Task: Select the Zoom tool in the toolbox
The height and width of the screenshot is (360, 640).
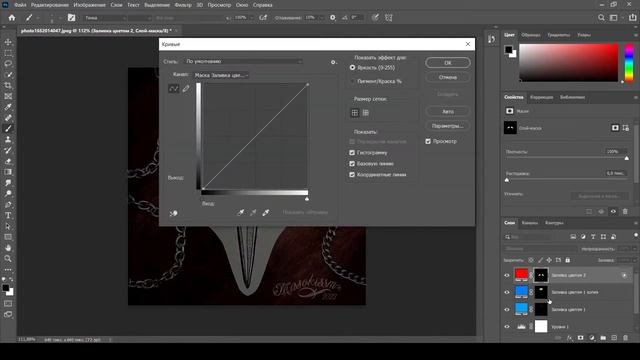Action: coord(8,258)
